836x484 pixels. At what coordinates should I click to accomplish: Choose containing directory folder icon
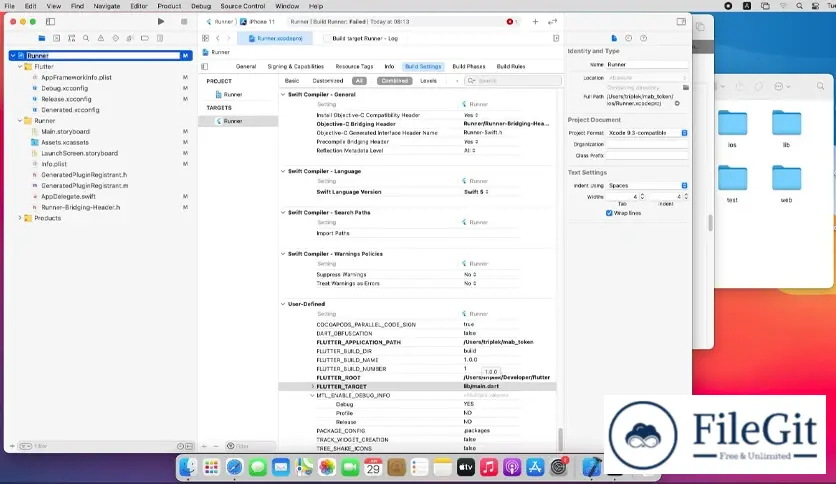686,87
